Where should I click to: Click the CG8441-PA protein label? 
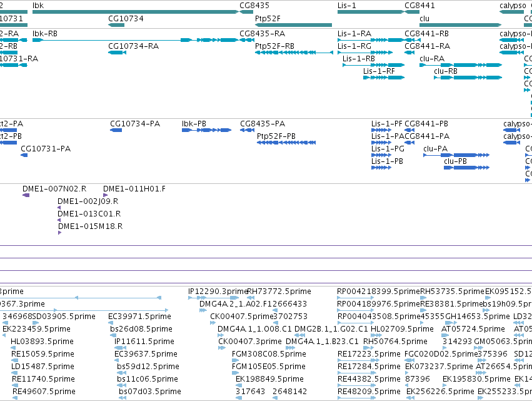click(x=427, y=136)
